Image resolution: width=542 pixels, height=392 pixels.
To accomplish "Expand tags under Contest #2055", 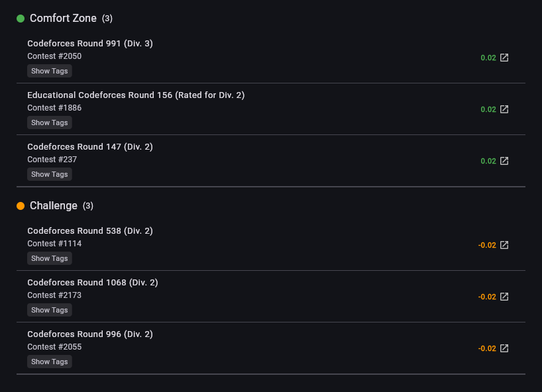I will [x=50, y=362].
